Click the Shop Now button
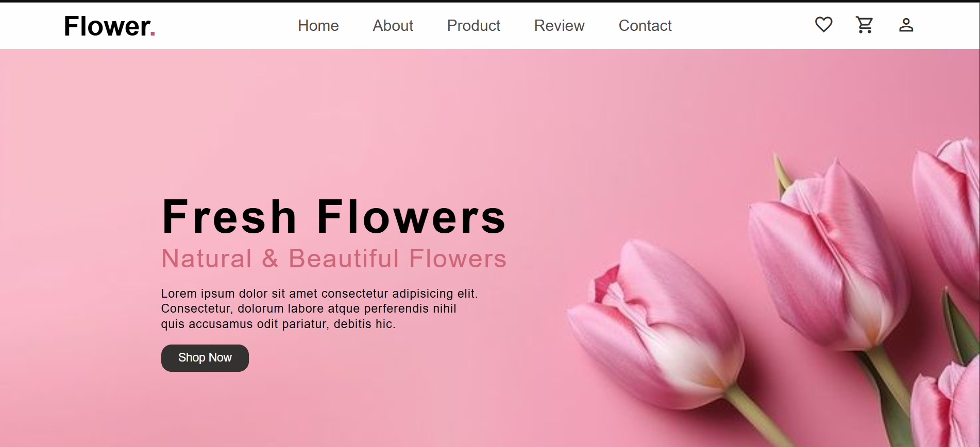980x447 pixels. [205, 358]
